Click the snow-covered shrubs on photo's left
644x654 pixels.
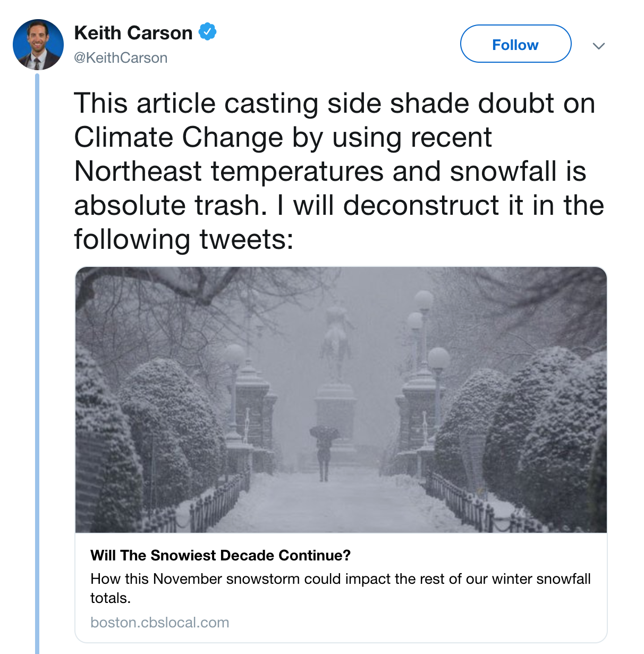[154, 436]
